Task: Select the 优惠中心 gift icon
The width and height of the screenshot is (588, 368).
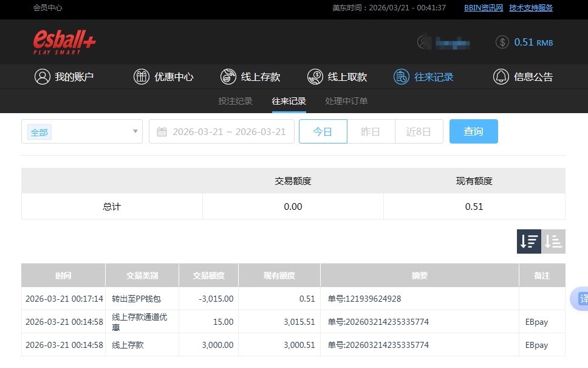Action: (x=141, y=77)
